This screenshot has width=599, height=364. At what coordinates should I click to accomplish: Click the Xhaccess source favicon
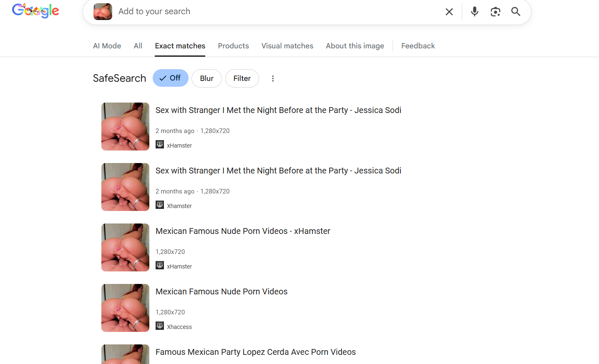click(160, 326)
